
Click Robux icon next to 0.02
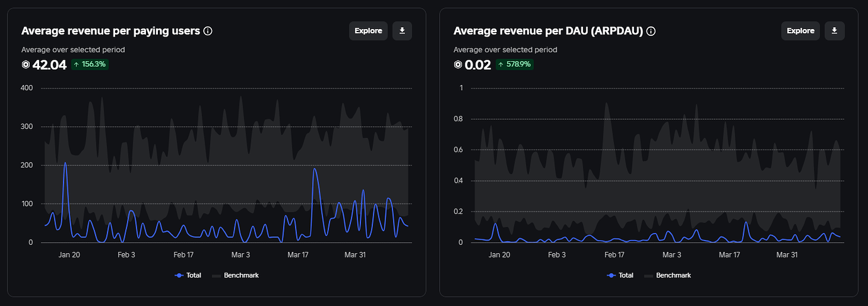tap(458, 64)
